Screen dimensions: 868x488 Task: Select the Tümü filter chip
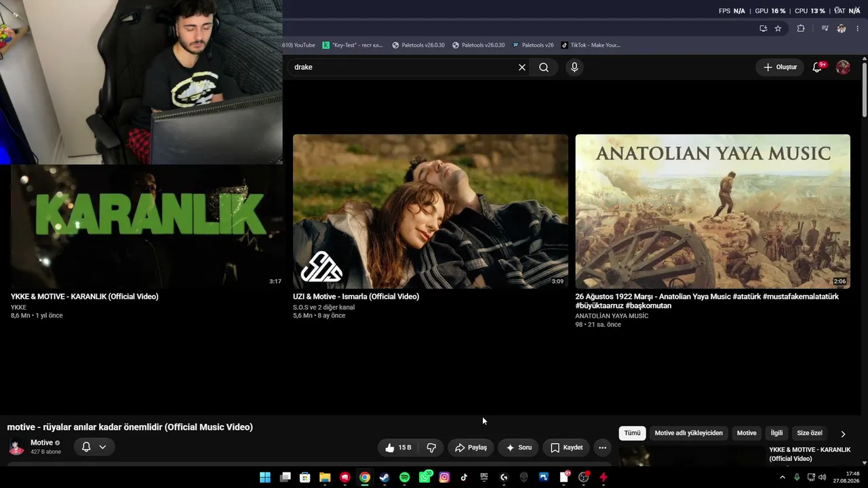632,433
